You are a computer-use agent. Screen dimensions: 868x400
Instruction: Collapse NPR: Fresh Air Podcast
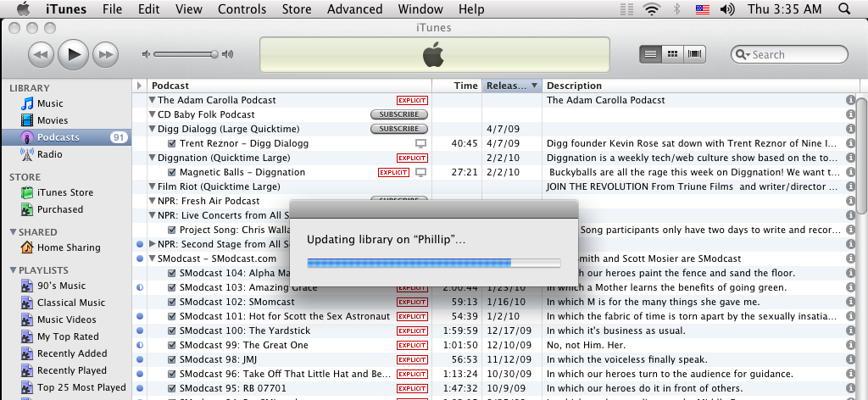(x=153, y=201)
